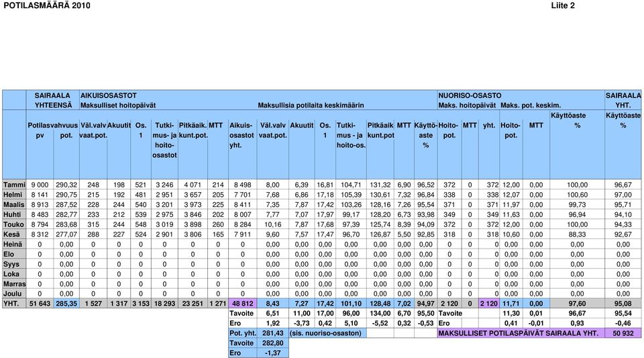Click the 97,60 usage rate total
Image resolution: width=644 pixels, height=358 pixels.
577,304
